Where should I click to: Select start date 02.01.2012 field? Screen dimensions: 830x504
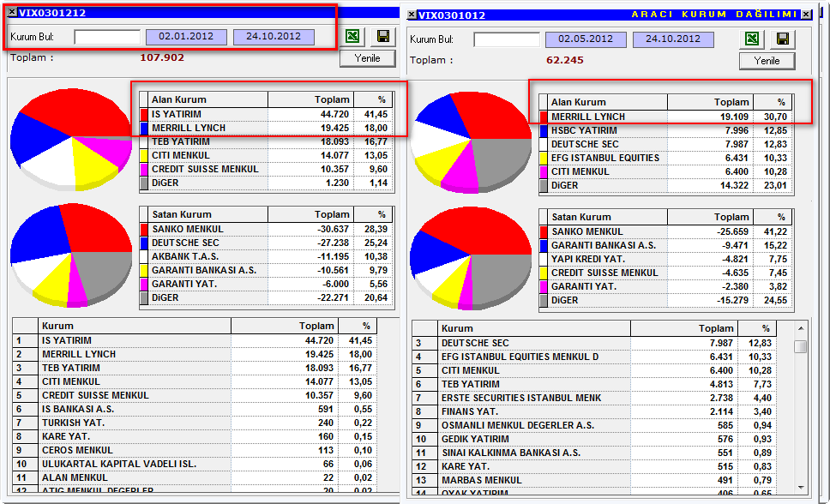click(186, 37)
